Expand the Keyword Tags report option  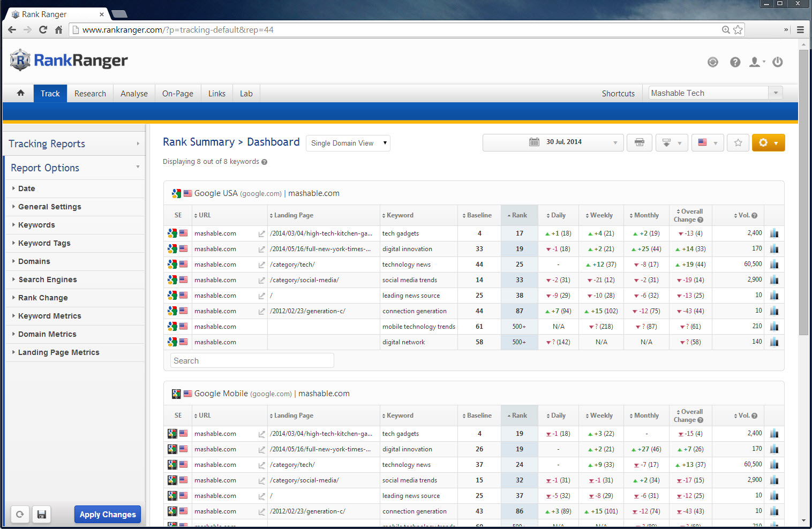coord(44,243)
